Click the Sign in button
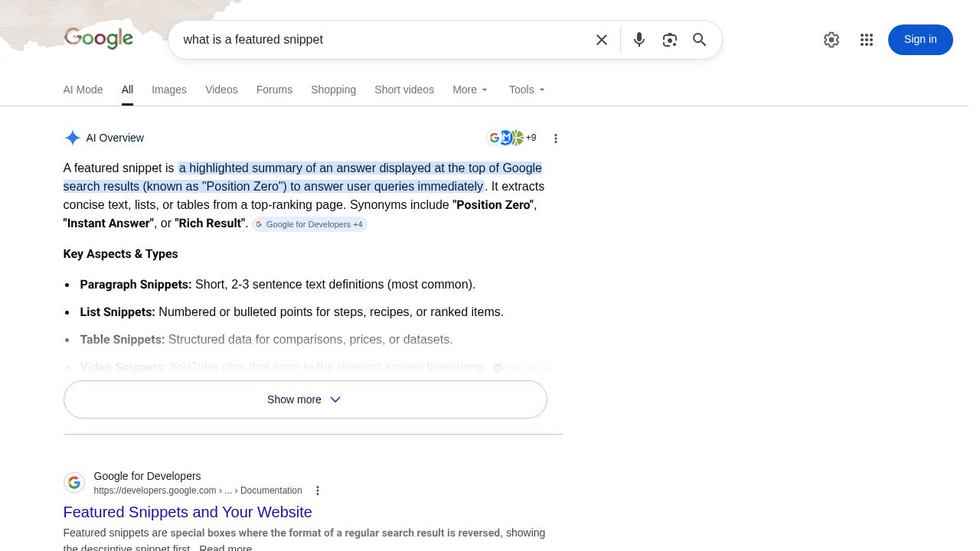This screenshot has width=980, height=551. [920, 39]
